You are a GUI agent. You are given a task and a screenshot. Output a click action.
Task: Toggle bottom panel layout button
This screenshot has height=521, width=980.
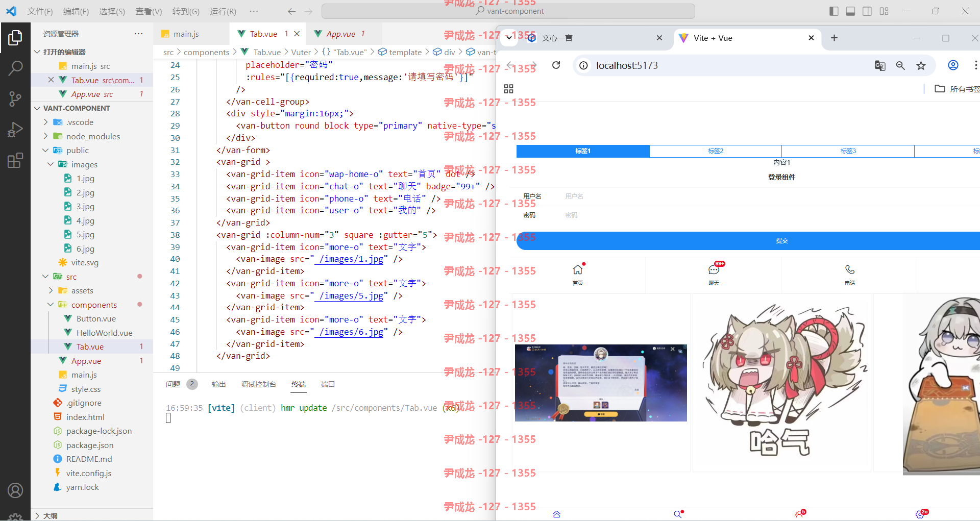tap(850, 11)
